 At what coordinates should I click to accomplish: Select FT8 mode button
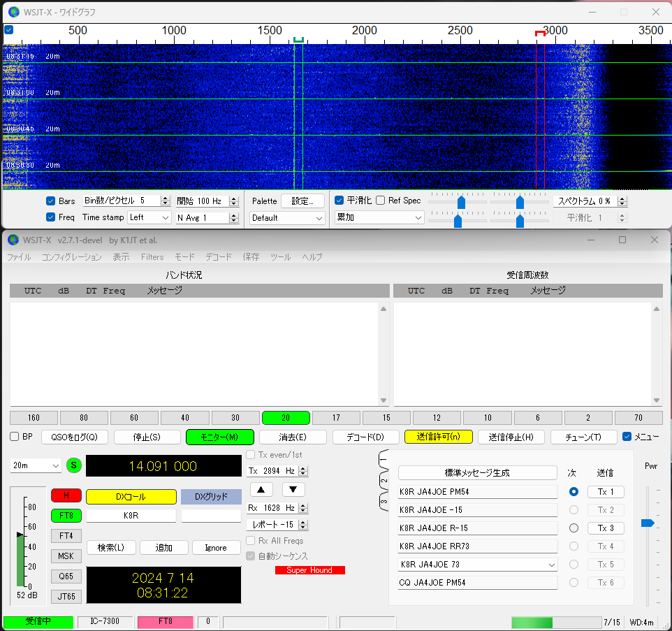pyautogui.click(x=66, y=516)
